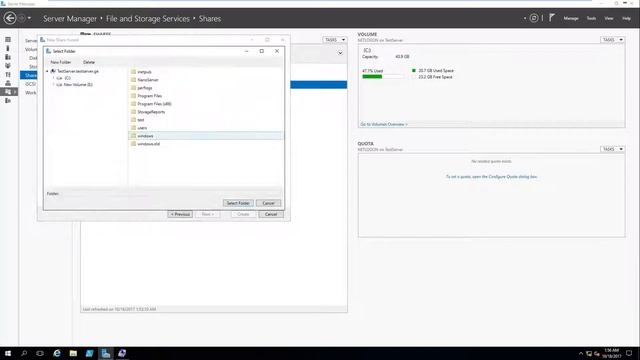Open the last pinned taskbar app icon
The width and height of the screenshot is (640, 360).
(122, 353)
